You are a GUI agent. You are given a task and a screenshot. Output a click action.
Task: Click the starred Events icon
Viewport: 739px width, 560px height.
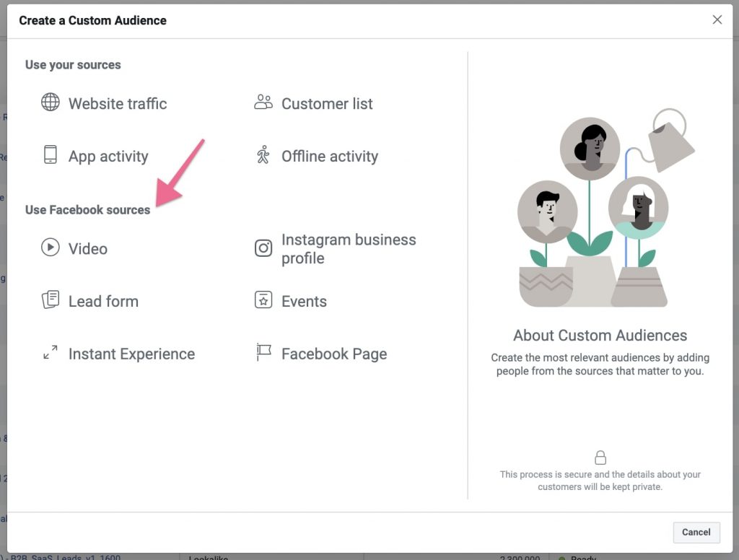tap(263, 300)
